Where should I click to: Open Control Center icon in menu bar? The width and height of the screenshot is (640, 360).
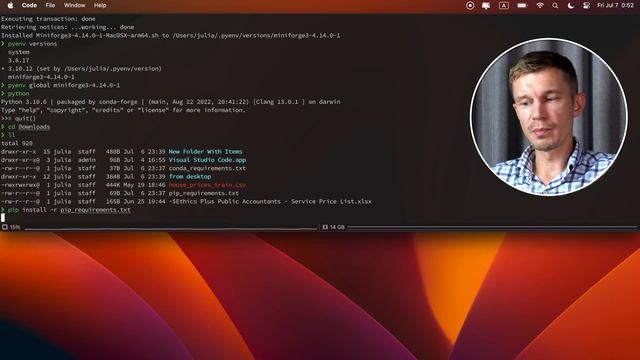586,5
